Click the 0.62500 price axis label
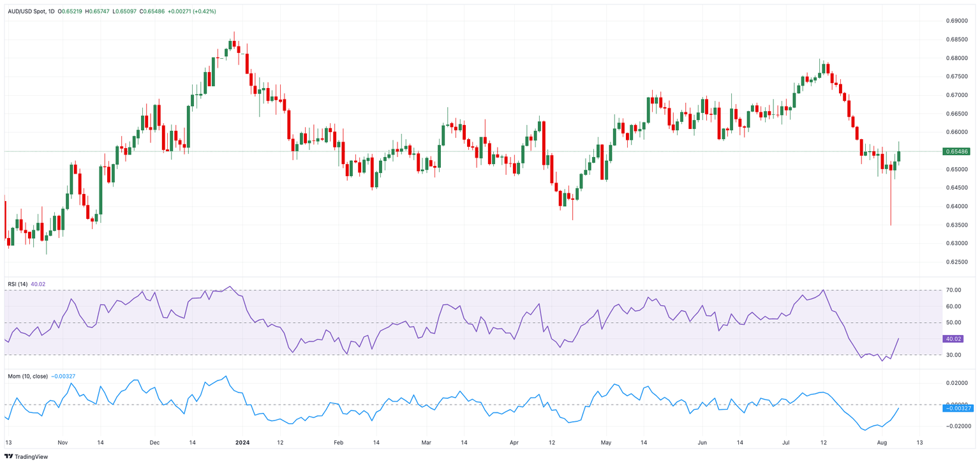Viewport: 980px width, 464px height. [956, 262]
